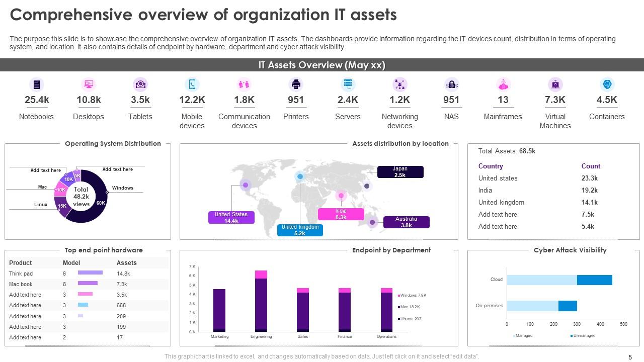Image resolution: width=644 pixels, height=362 pixels.
Task: Select the Mainframes icon
Action: point(503,84)
